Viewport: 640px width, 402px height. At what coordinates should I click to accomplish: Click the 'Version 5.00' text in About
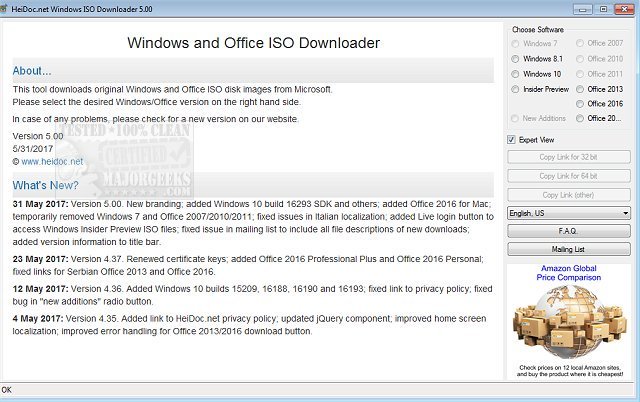click(38, 136)
